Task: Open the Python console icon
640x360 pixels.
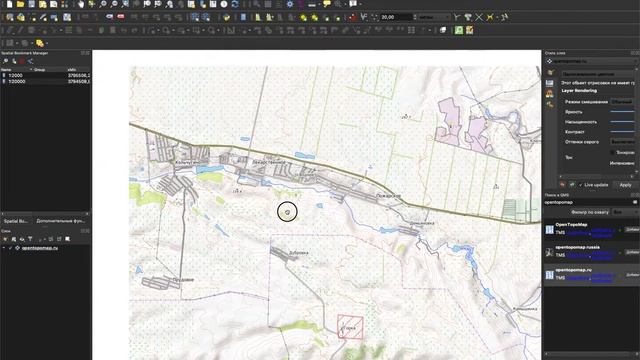Action: [x=226, y=17]
